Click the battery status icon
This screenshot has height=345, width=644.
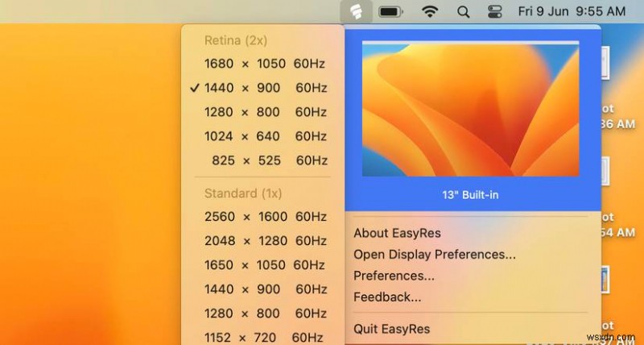tap(390, 12)
